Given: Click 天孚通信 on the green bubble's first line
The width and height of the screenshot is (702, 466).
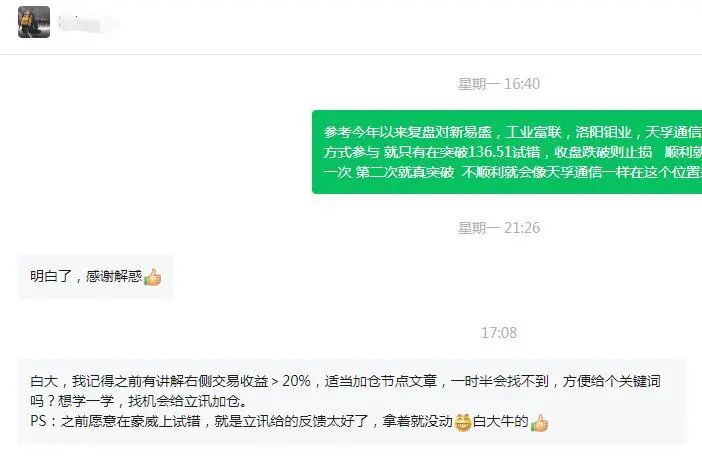Looking at the screenshot, I should (673, 132).
